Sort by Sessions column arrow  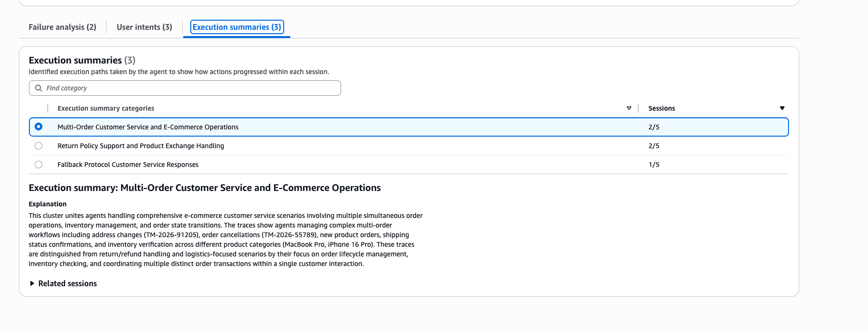[x=782, y=108]
